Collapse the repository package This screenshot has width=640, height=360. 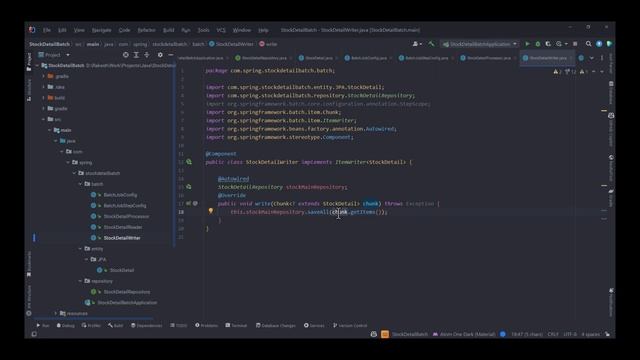[x=80, y=281]
